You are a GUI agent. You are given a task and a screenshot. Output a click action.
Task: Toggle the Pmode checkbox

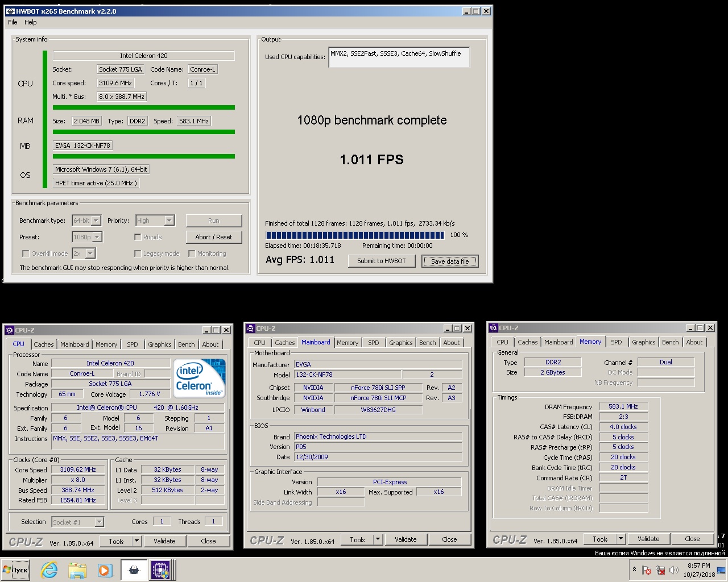pos(138,237)
